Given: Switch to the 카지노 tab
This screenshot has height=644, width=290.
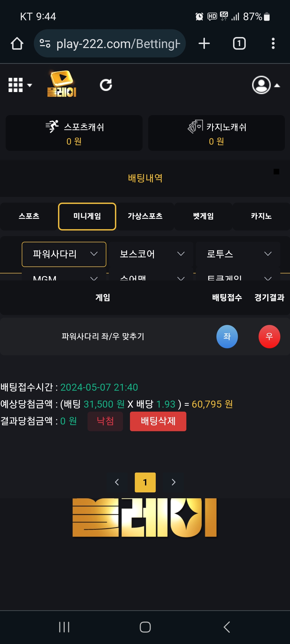Looking at the screenshot, I should click(261, 216).
